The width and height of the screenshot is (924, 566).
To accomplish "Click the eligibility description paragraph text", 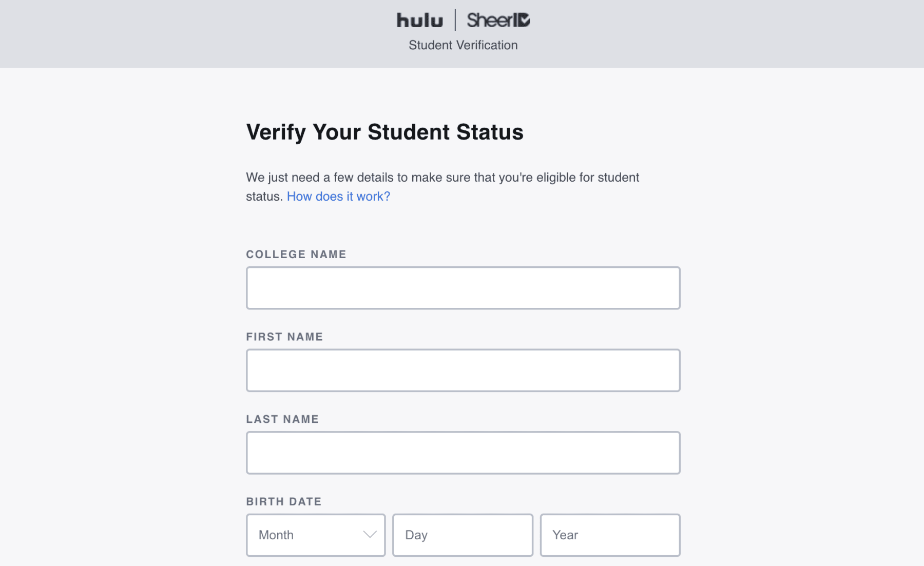I will 442,178.
